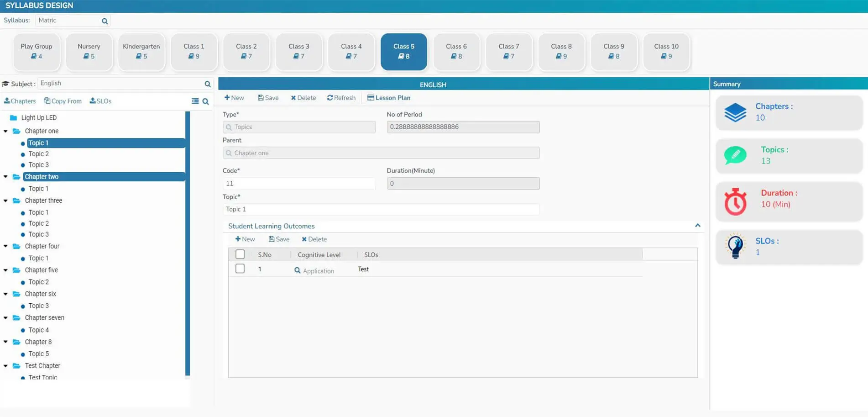Click the Syllabus search magnifier icon

(105, 21)
